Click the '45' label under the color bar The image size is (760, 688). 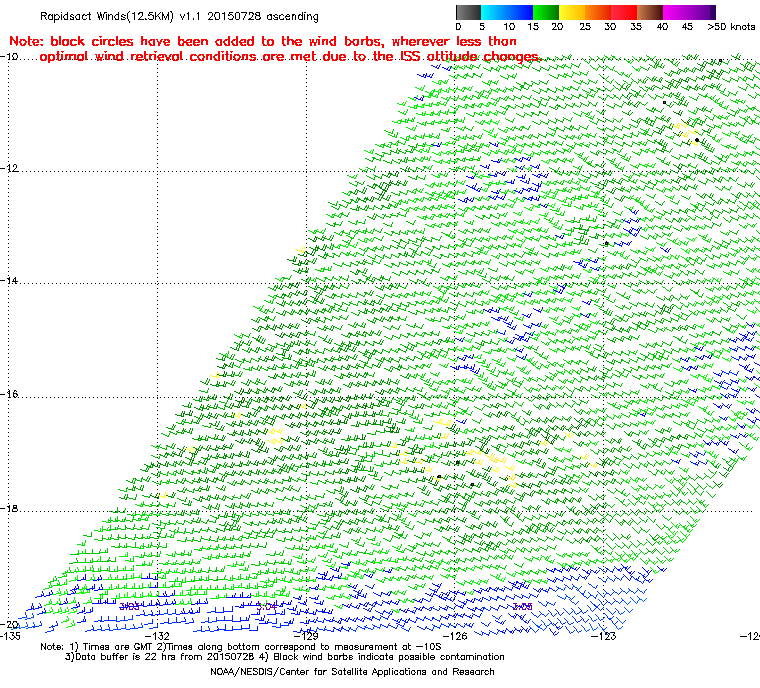pos(687,27)
